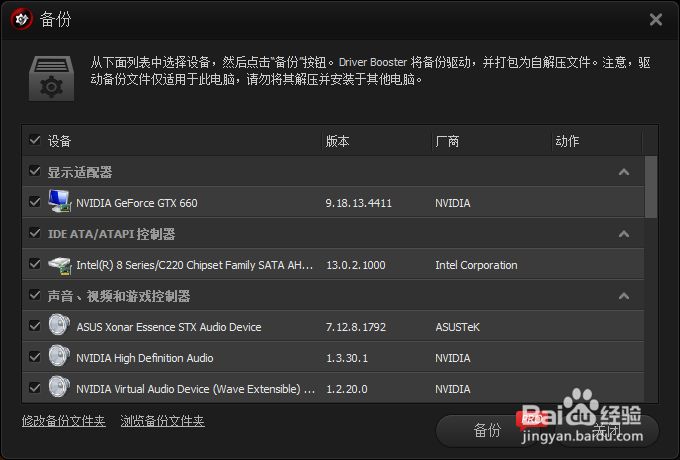Screen dimensions: 680x460
Task: Toggle the IDE ATA/ATAPI 控制器 group checkbox
Action: point(35,233)
